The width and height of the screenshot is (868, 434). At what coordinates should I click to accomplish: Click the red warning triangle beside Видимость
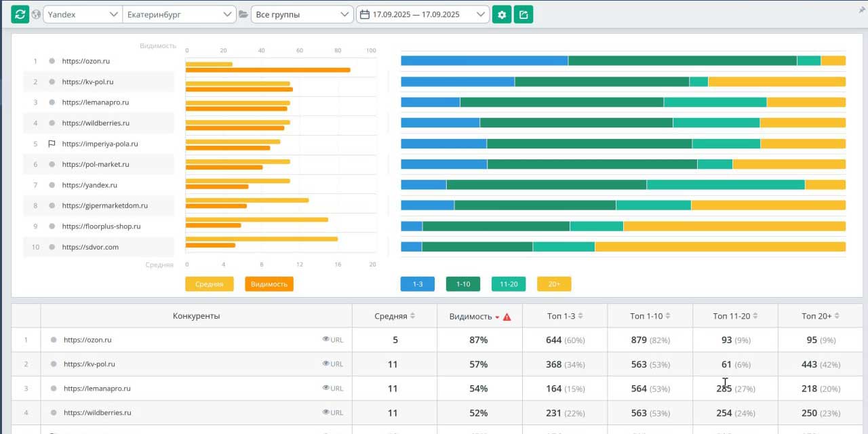coord(507,317)
